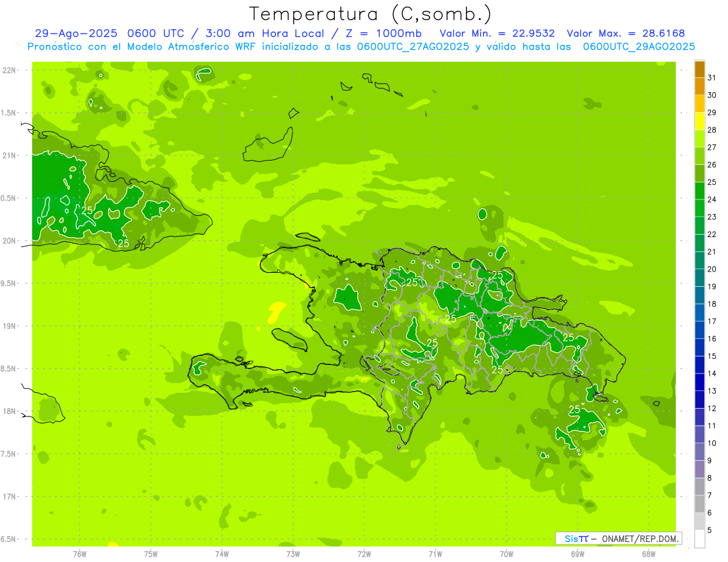Click the '69W' longitude label

point(578,554)
